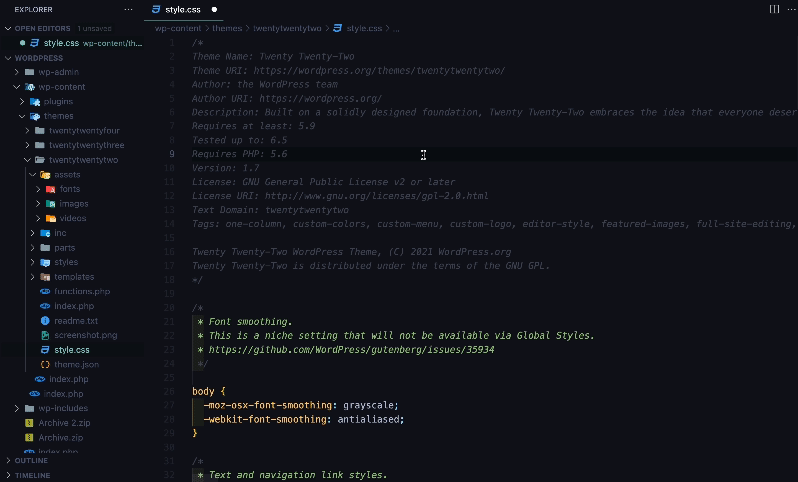Click the CSS icon on the style.css tab
This screenshot has height=482, width=798.
(x=156, y=9)
